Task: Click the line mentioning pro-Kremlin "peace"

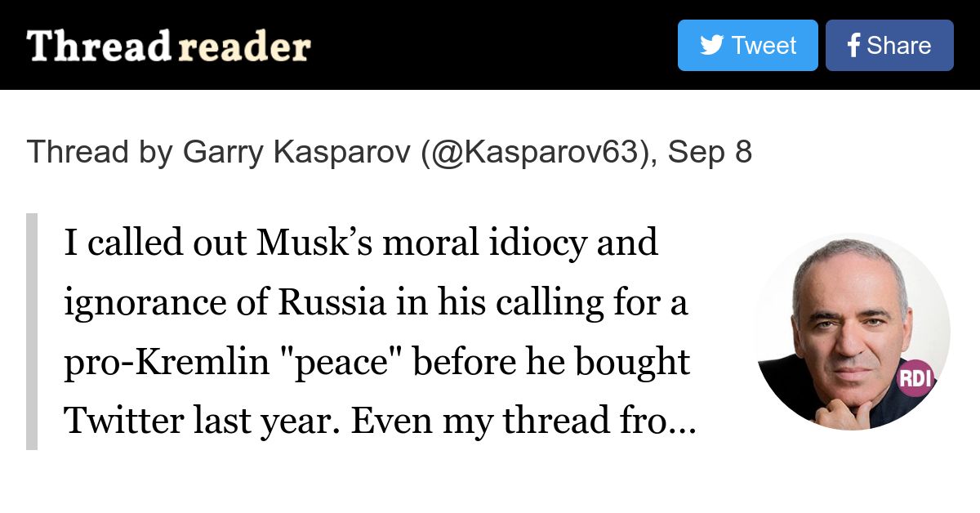Action: 377,363
